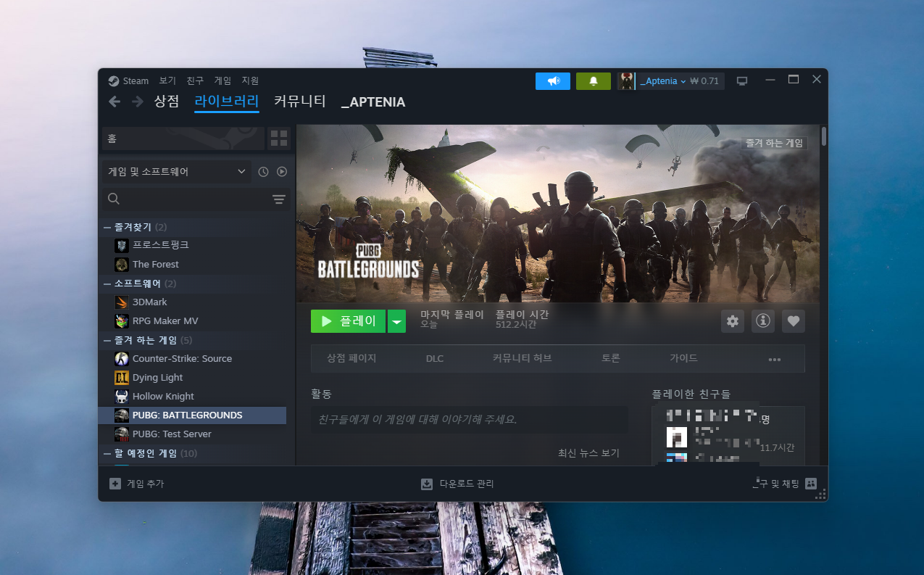Image resolution: width=924 pixels, height=575 pixels.
Task: Click the Hollow Knight icon
Action: (x=122, y=397)
